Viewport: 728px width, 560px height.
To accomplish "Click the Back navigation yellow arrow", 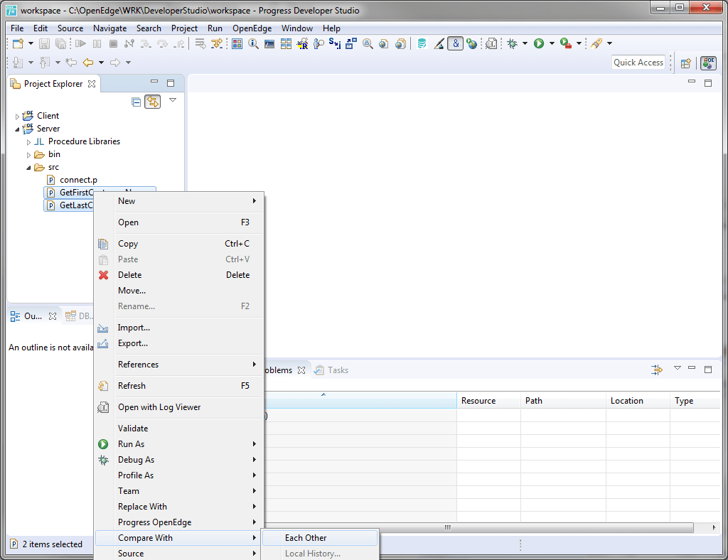I will point(87,62).
